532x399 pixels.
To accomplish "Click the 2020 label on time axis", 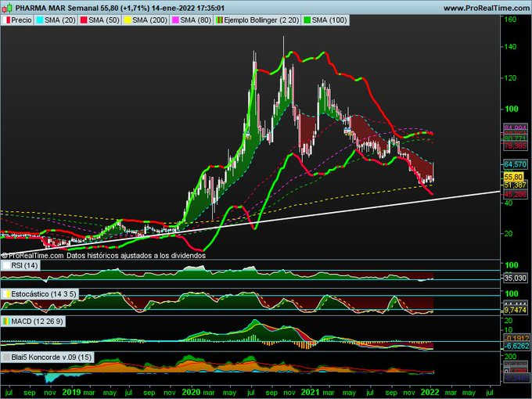I will point(192,393).
